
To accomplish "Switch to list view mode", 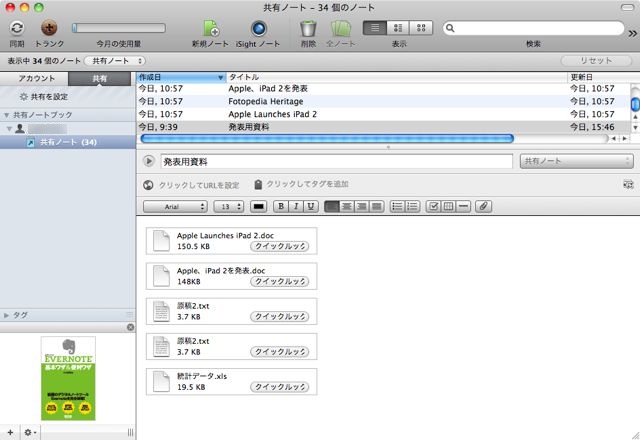I will [375, 28].
